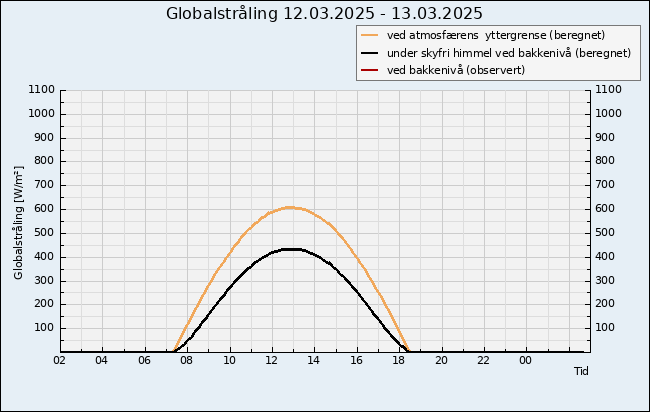This screenshot has height=412, width=650.
Task: Click the '100' label on the left axis
Action: (43, 328)
